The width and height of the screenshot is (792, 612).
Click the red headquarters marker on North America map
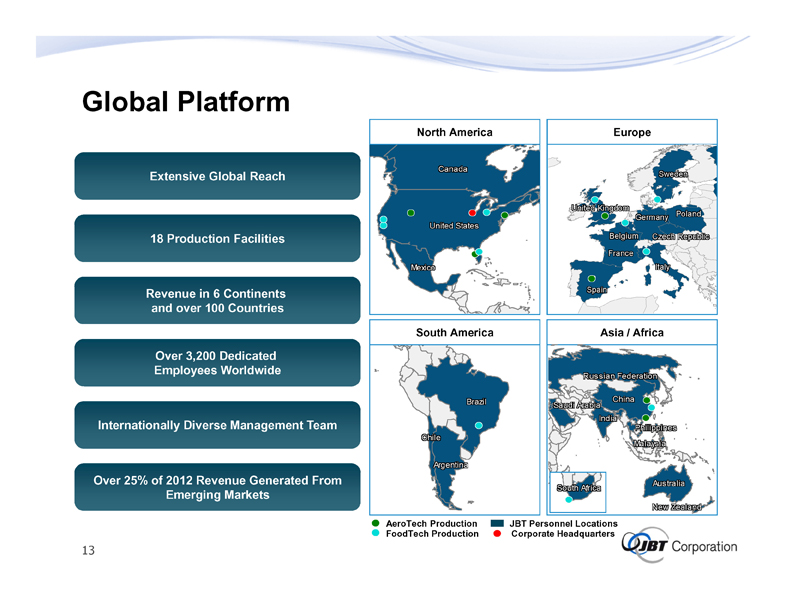[x=472, y=212]
